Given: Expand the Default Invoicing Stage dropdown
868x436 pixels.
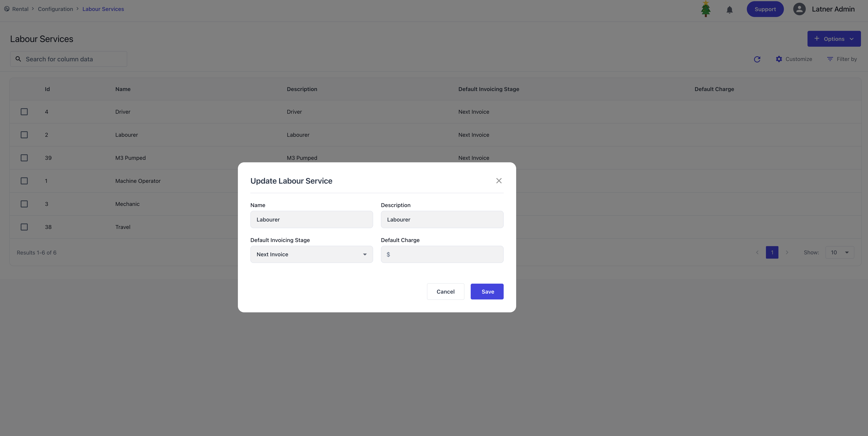Looking at the screenshot, I should coord(311,254).
